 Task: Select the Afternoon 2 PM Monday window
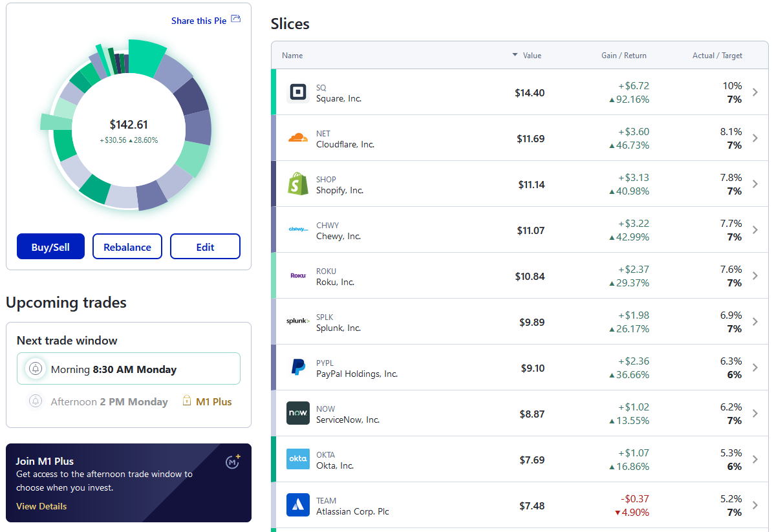click(x=109, y=401)
